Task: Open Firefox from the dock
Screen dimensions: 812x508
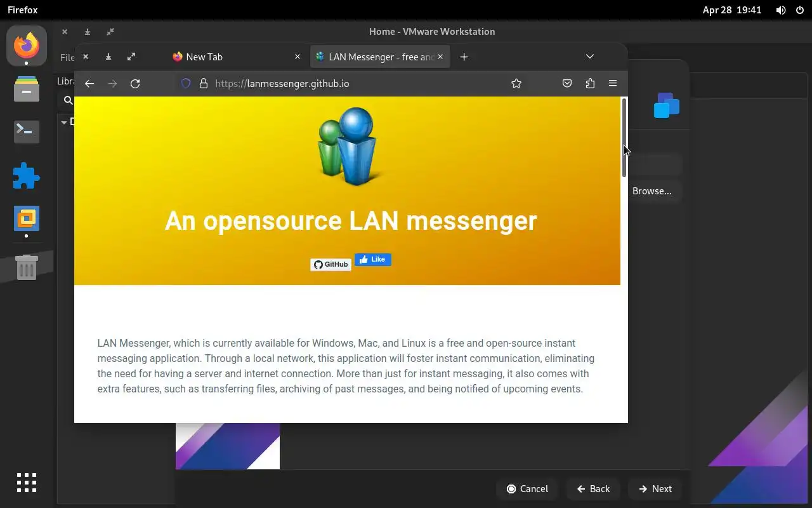Action: point(27,46)
